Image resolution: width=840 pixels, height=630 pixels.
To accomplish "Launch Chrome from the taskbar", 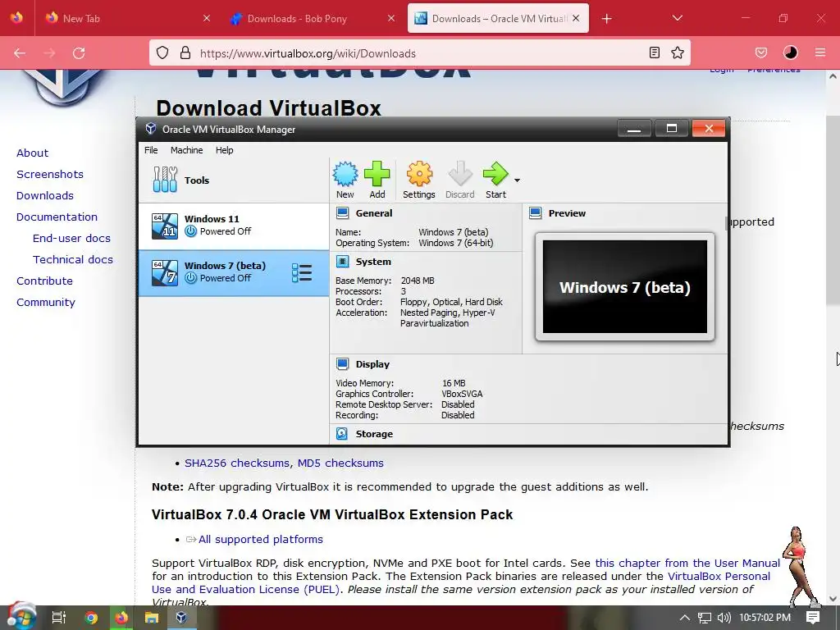I will [91, 618].
